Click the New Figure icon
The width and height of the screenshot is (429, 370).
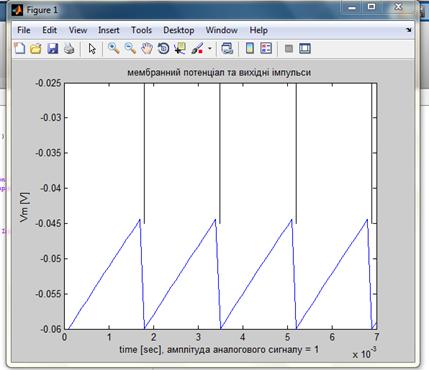click(x=20, y=49)
